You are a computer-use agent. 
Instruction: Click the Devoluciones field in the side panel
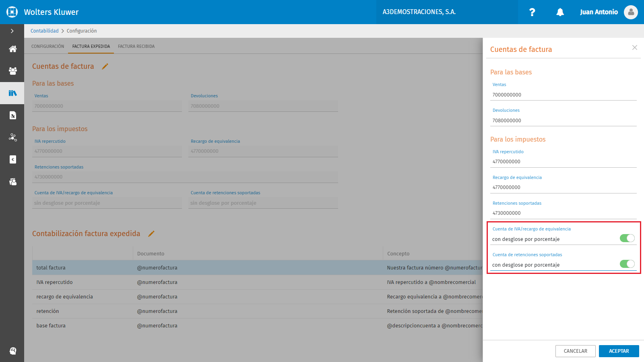563,121
